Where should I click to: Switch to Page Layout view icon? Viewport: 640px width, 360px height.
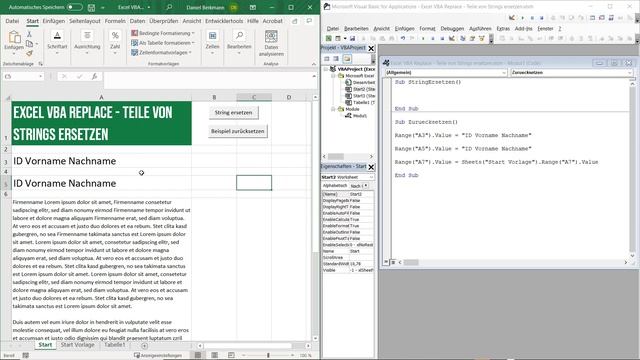(215, 355)
